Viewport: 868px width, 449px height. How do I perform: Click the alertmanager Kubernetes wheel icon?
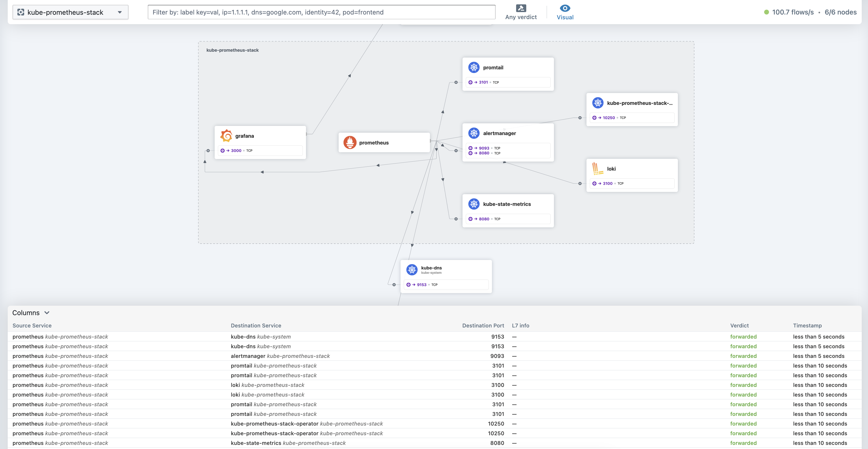pyautogui.click(x=474, y=133)
